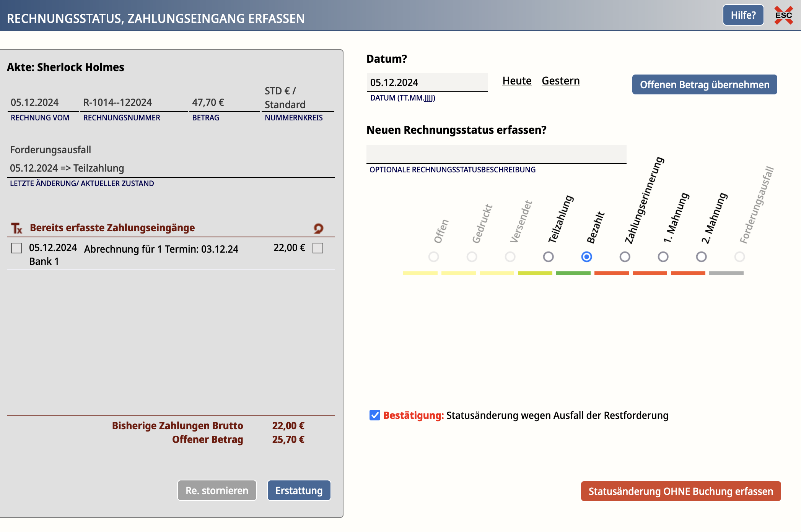801x532 pixels.
Task: Click the Rechnung vom date 05.12.2024
Action: pos(34,102)
